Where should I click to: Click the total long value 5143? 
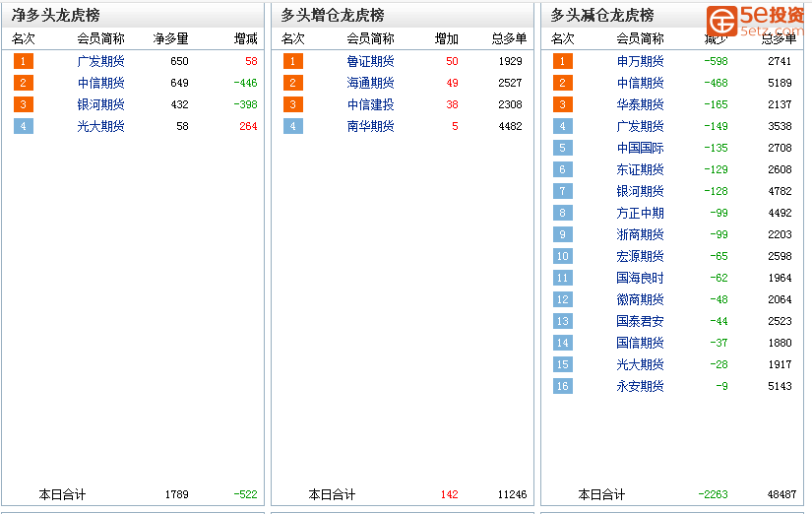click(780, 386)
